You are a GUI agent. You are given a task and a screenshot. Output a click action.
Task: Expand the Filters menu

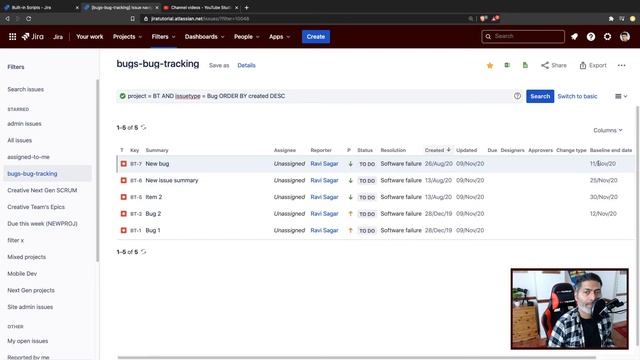coord(163,37)
